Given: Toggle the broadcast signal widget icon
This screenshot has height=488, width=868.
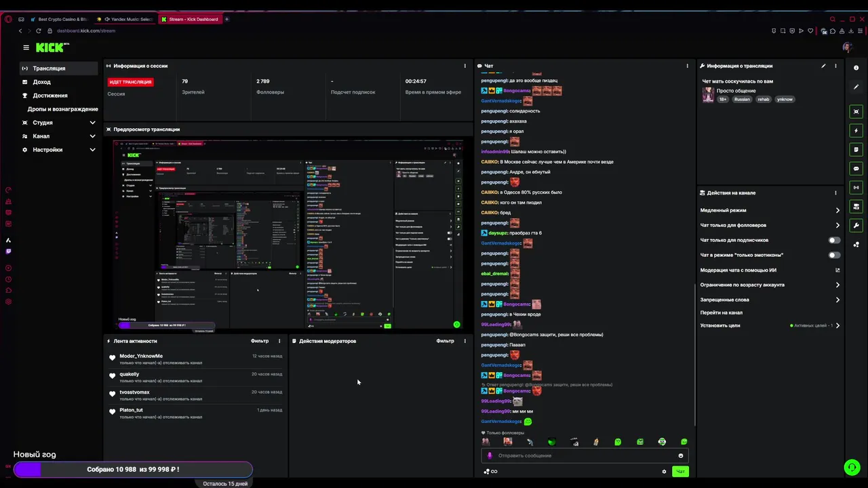Looking at the screenshot, I should (856, 188).
